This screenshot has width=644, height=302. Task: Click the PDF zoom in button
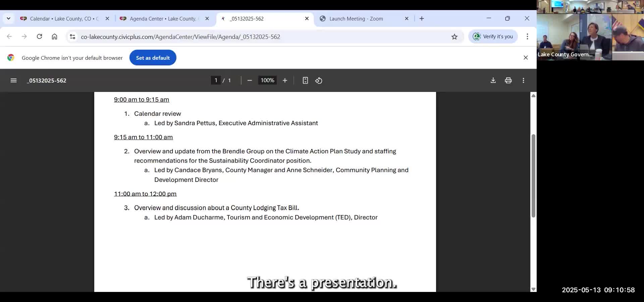285,81
